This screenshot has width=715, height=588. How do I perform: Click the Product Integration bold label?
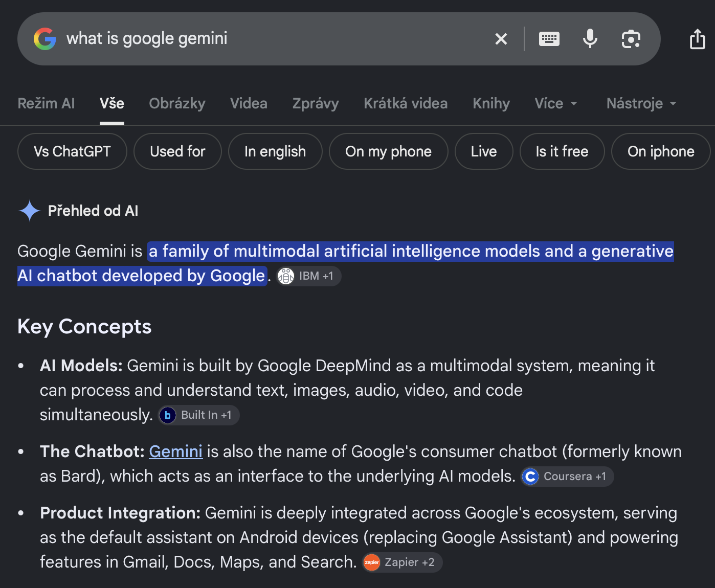click(120, 513)
